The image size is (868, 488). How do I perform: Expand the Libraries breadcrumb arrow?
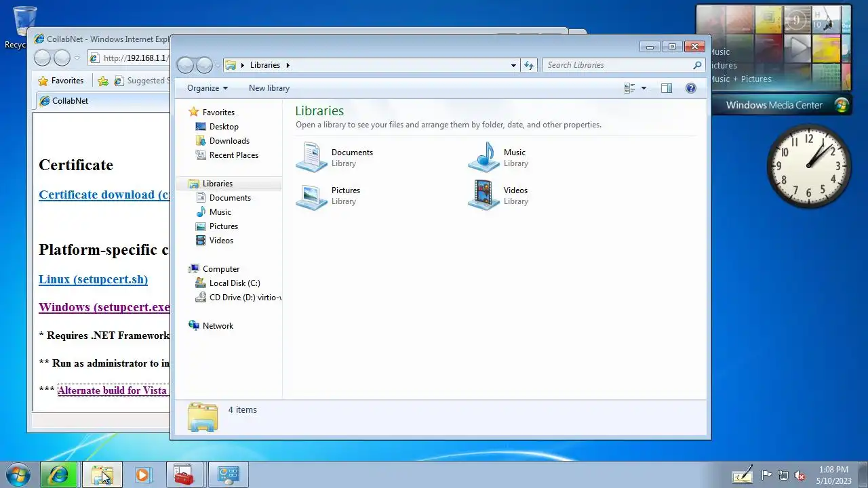pyautogui.click(x=288, y=65)
